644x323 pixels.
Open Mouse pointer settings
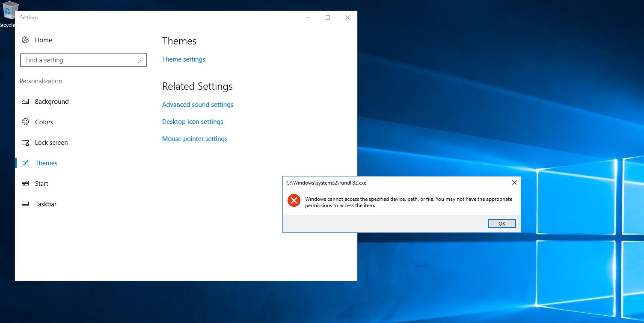click(195, 138)
